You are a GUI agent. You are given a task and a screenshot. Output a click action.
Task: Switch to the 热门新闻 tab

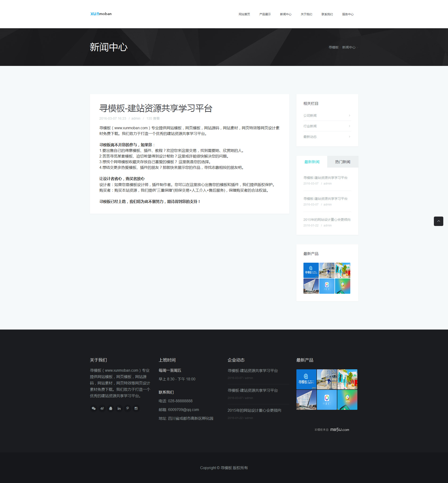[x=343, y=162]
